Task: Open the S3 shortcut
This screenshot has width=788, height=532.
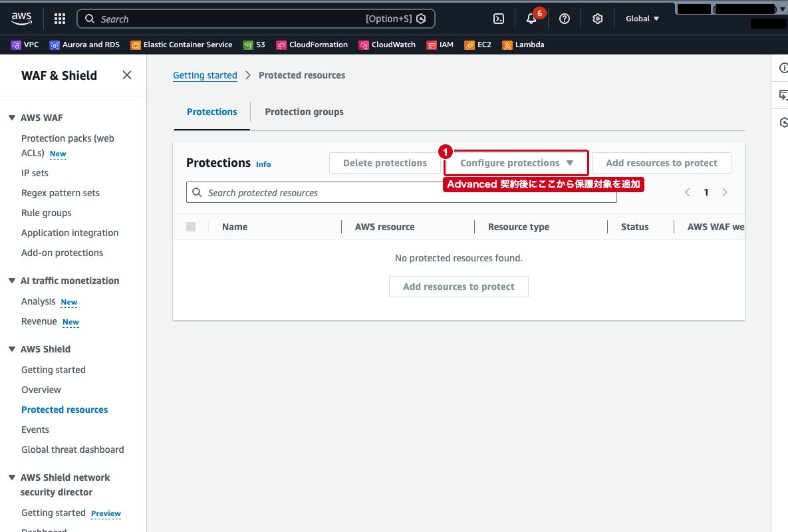Action: 254,45
